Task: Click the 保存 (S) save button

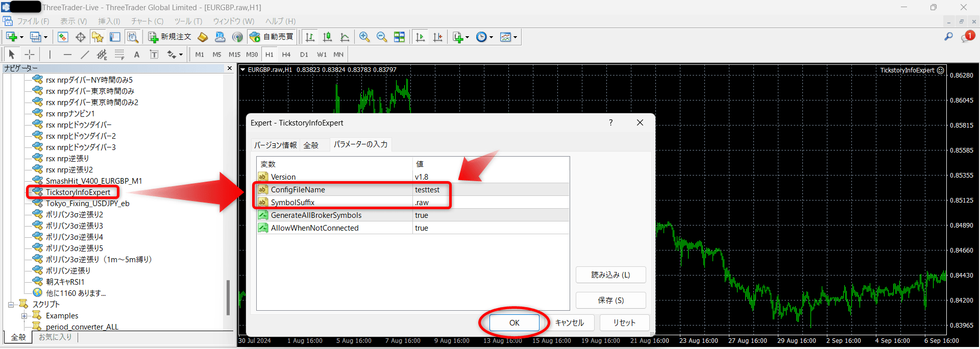Action: click(x=610, y=300)
